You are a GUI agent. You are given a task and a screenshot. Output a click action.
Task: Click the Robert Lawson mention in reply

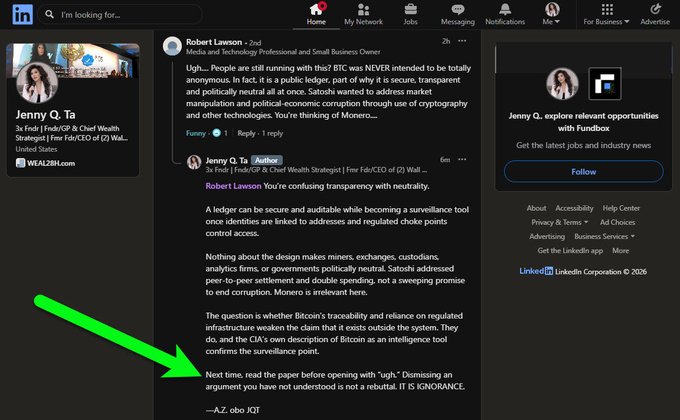click(x=233, y=186)
